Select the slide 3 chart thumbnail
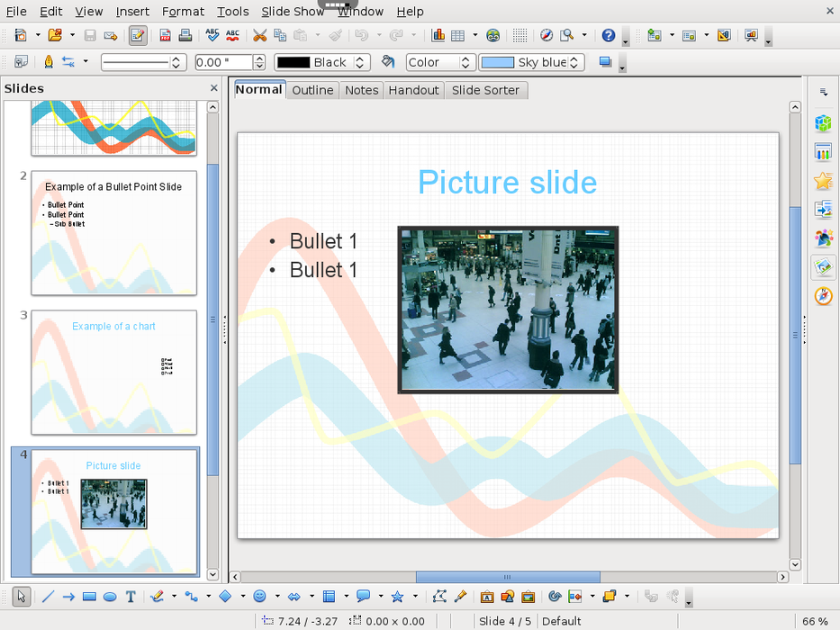Image resolution: width=840 pixels, height=630 pixels. 113,373
